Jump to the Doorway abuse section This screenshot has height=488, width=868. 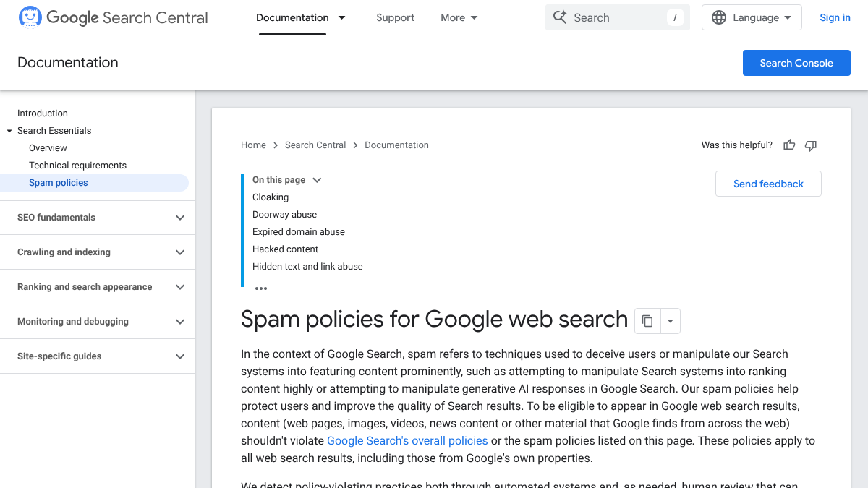(x=284, y=215)
